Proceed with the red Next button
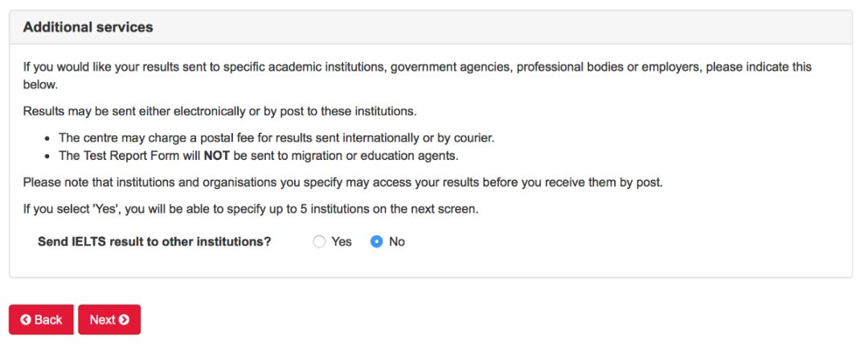The width and height of the screenshot is (868, 348). tap(109, 320)
